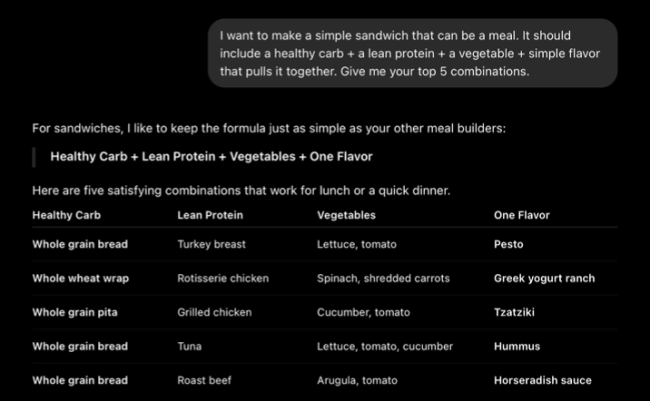Select the Arugula, tomato vegetables cell
This screenshot has width=650, height=401.
tap(357, 380)
